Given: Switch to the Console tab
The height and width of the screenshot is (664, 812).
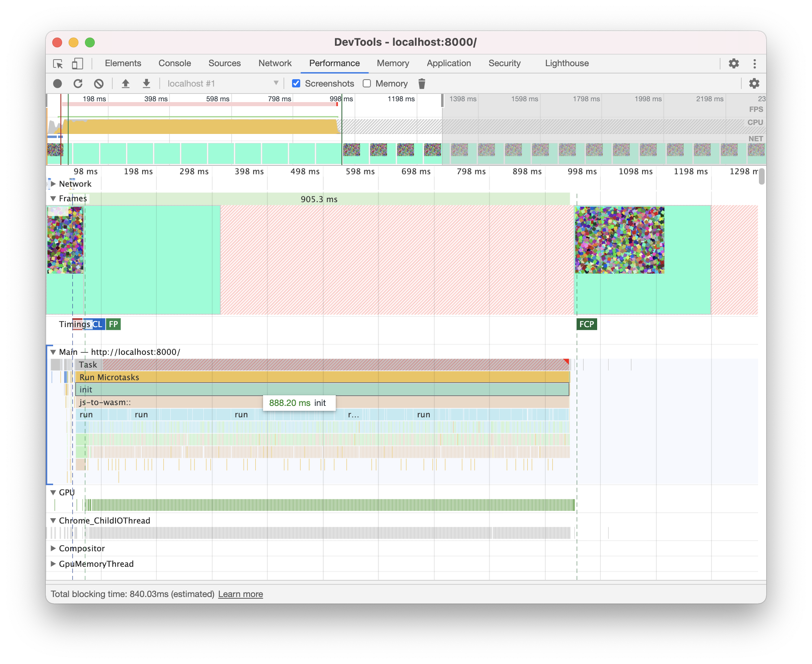Looking at the screenshot, I should (175, 63).
